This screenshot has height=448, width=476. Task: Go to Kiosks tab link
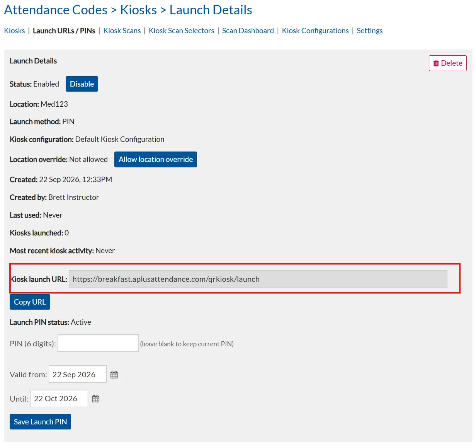point(15,31)
